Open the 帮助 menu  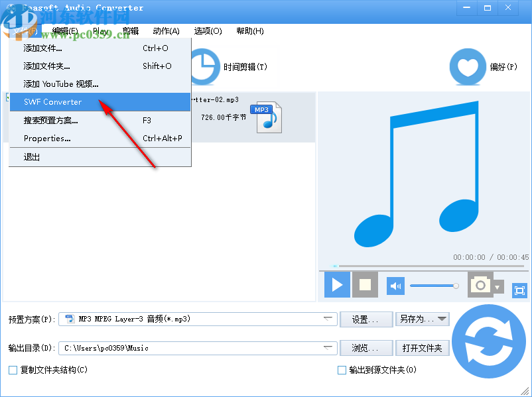(x=249, y=30)
